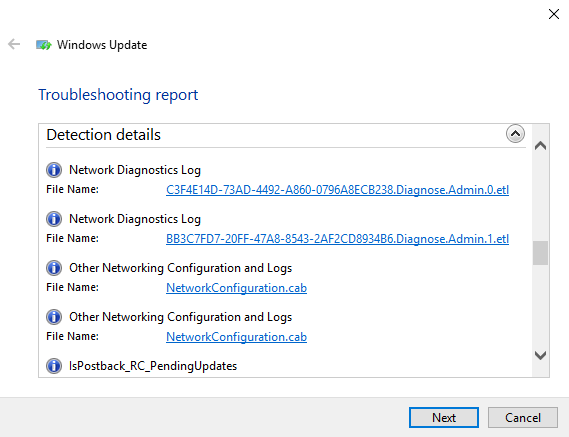Open BB3C7FD7 Diagnose.Admin.1.etl file link
569x437 pixels.
point(337,239)
